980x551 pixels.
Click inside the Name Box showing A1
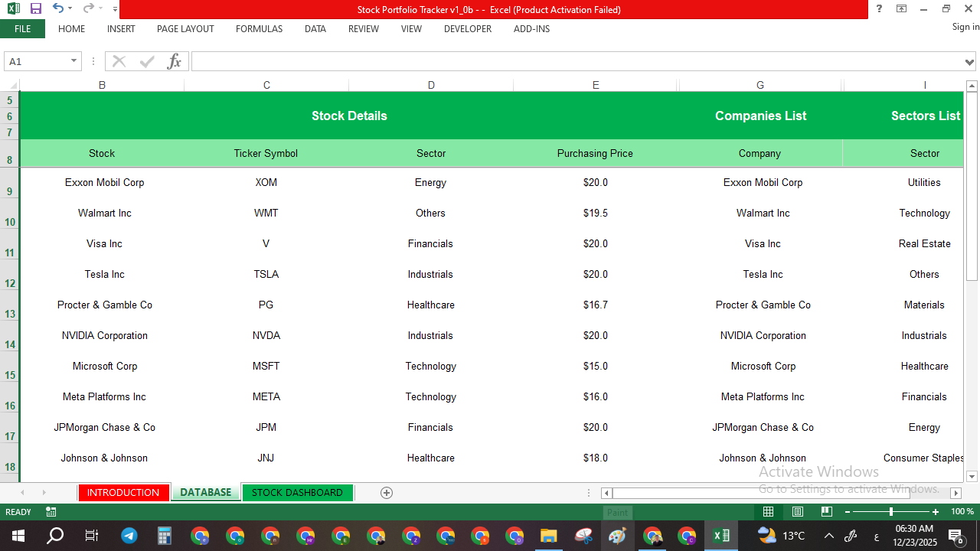36,61
